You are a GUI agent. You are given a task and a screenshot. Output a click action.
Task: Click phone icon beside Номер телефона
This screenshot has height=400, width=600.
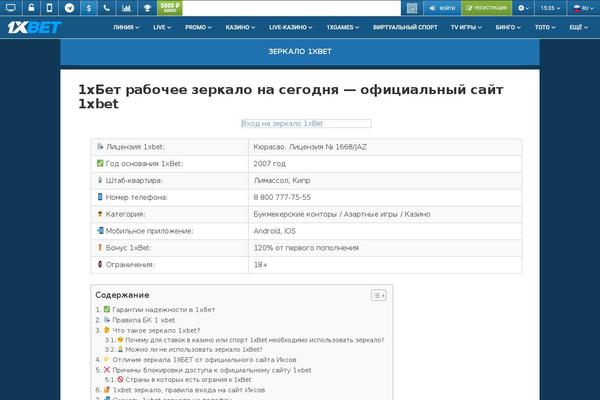(100, 197)
